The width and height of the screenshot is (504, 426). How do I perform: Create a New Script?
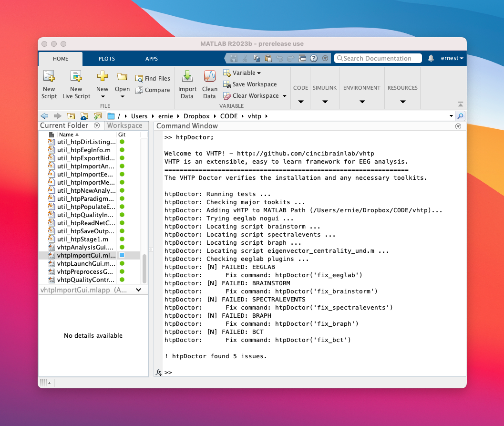(49, 84)
